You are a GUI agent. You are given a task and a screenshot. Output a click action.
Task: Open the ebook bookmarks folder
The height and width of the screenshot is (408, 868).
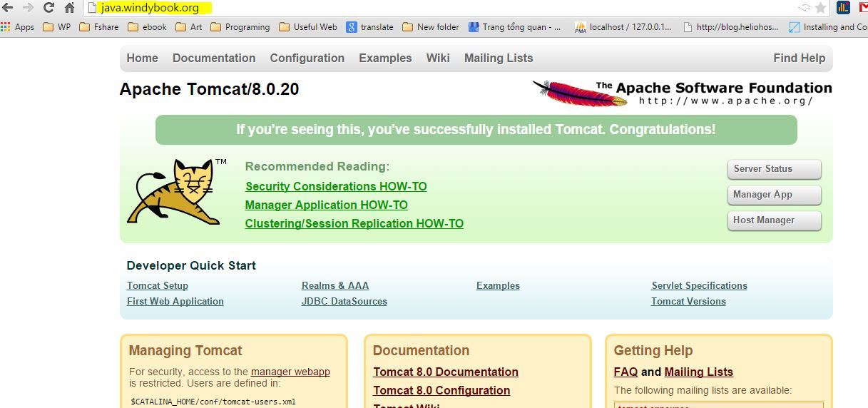pyautogui.click(x=147, y=27)
